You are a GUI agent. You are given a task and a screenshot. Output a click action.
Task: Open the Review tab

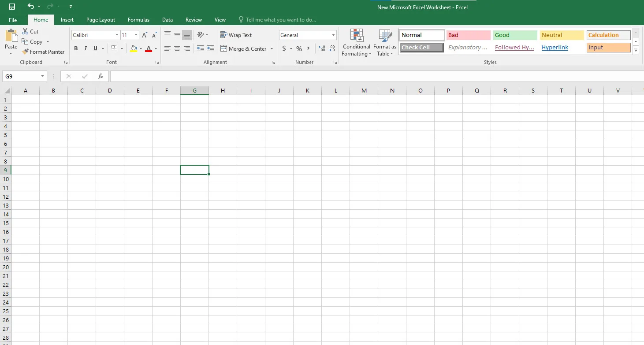click(x=194, y=20)
